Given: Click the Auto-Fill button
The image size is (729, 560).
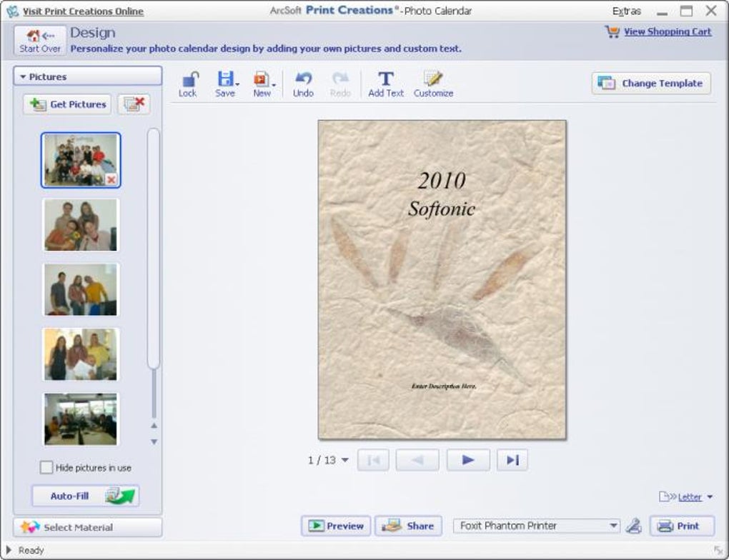Looking at the screenshot, I should (86, 496).
